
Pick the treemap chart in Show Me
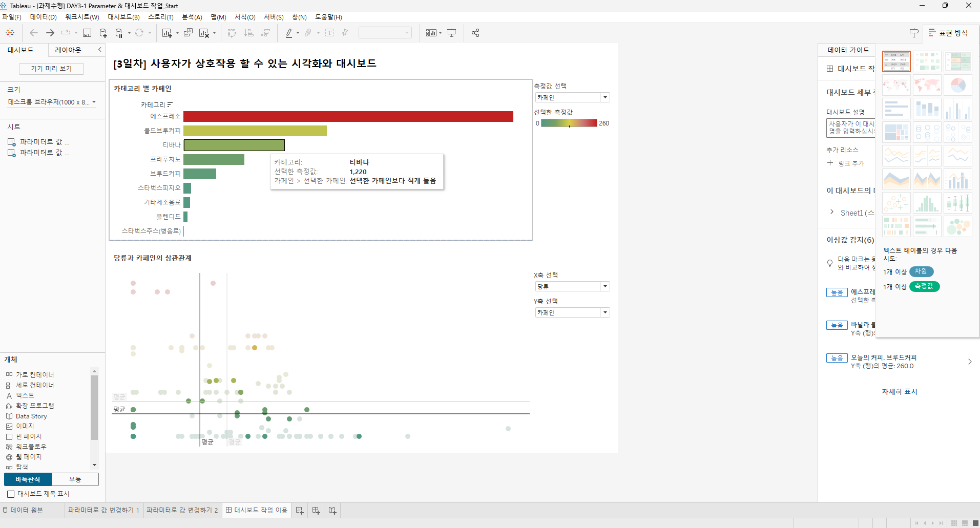tap(896, 132)
